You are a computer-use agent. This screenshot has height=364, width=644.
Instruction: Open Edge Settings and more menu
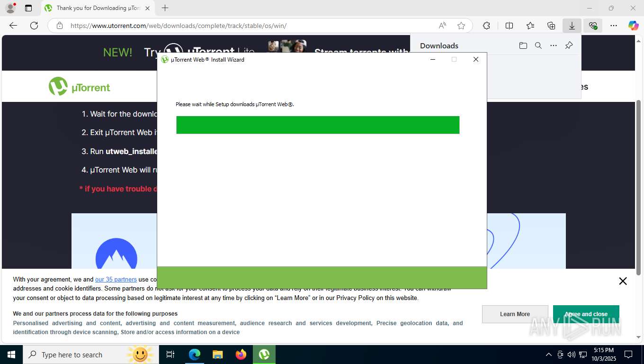pos(614,26)
